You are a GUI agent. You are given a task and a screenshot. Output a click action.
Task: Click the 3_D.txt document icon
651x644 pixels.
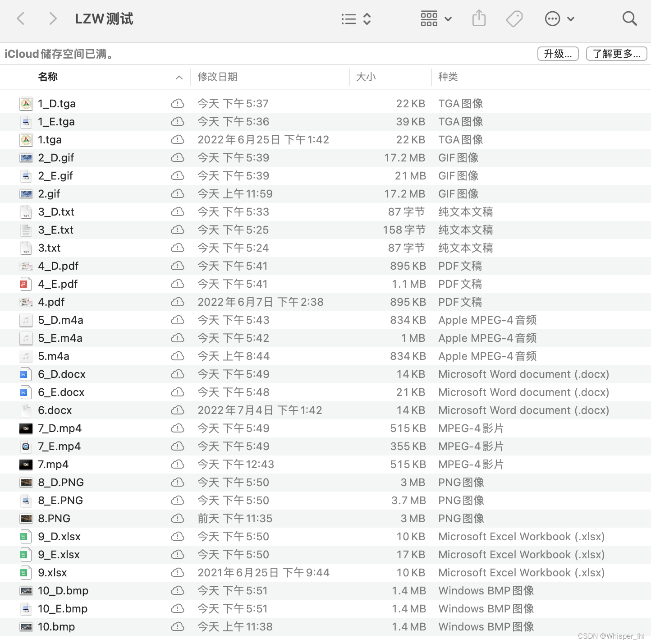[26, 212]
